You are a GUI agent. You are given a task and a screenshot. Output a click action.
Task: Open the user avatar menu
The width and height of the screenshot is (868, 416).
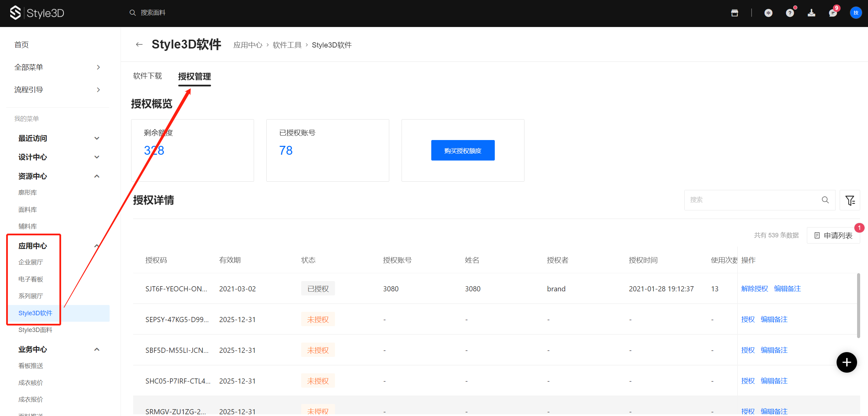tap(856, 13)
